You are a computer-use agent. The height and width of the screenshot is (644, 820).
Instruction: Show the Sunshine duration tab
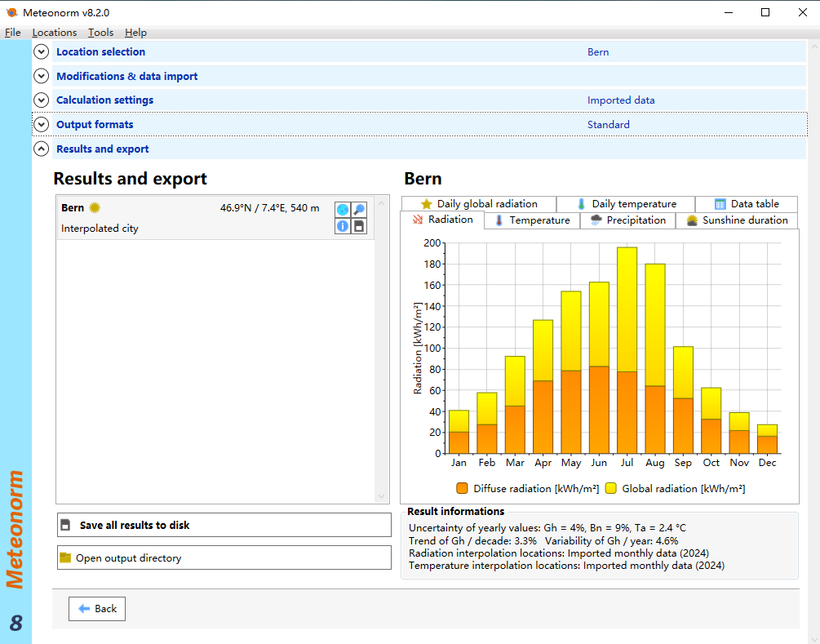[x=736, y=220]
